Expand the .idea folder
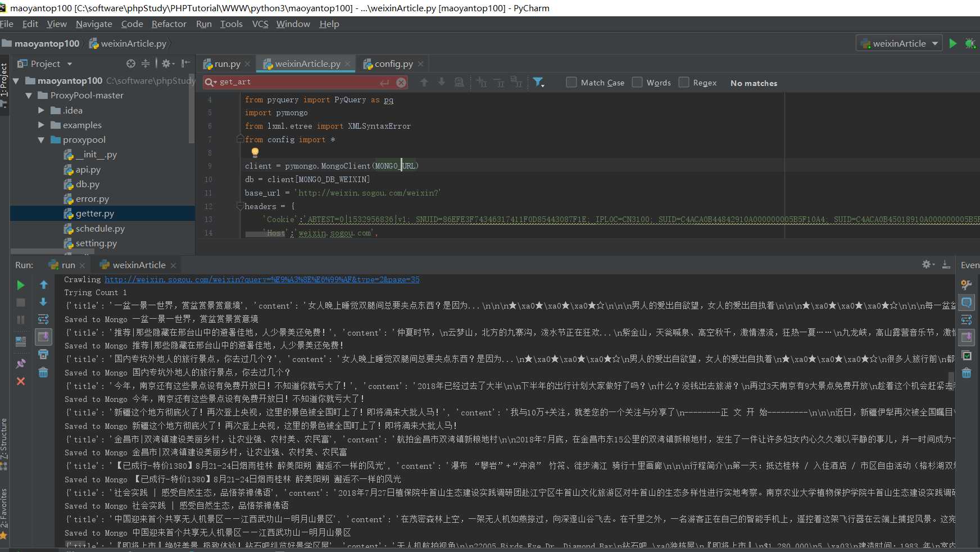The height and width of the screenshot is (552, 980). [x=41, y=110]
